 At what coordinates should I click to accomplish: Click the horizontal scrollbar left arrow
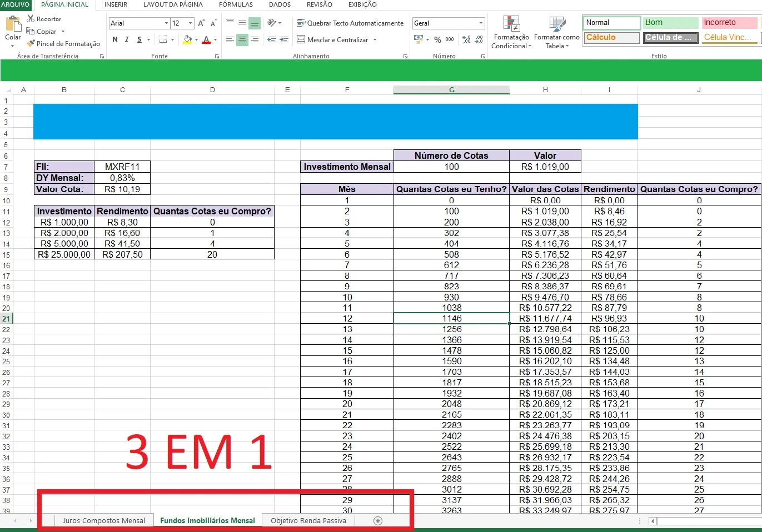click(x=653, y=521)
